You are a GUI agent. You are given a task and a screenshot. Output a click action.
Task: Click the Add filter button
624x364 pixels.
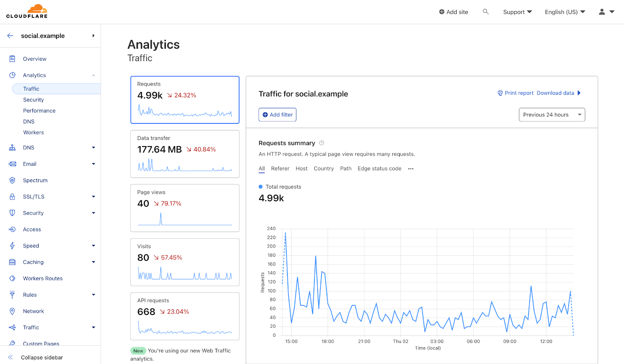click(x=277, y=115)
